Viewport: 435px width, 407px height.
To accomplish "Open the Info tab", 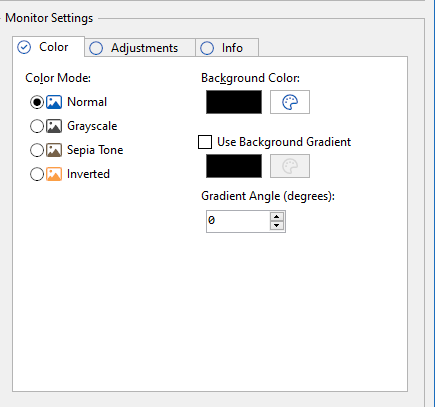I will tap(227, 48).
